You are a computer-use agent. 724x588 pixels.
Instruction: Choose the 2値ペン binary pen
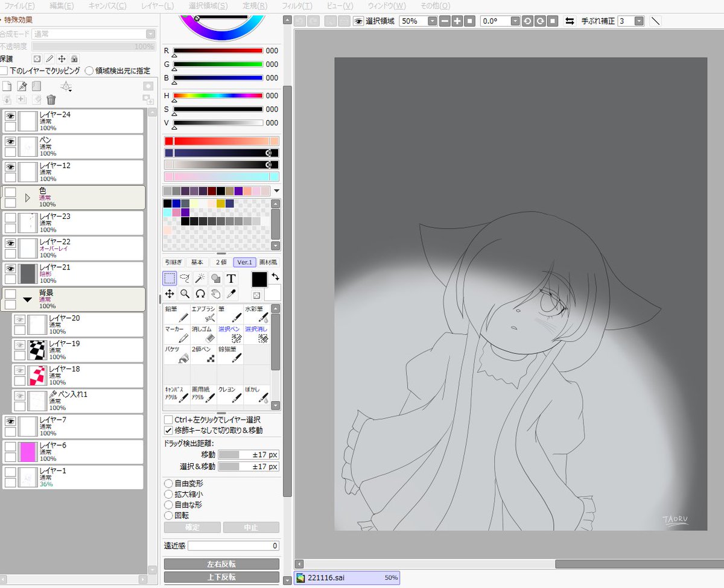(203, 355)
